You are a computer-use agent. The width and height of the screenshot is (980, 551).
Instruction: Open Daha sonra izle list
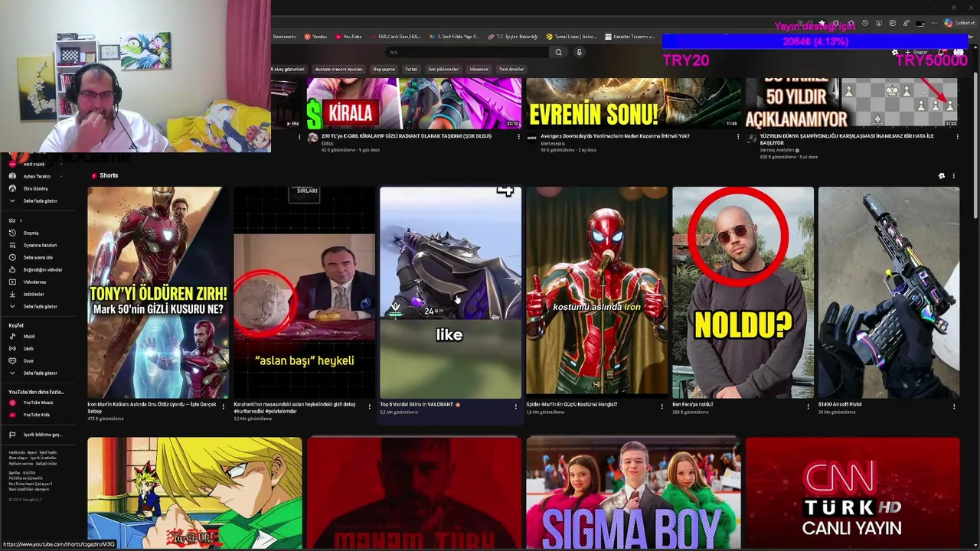point(37,257)
